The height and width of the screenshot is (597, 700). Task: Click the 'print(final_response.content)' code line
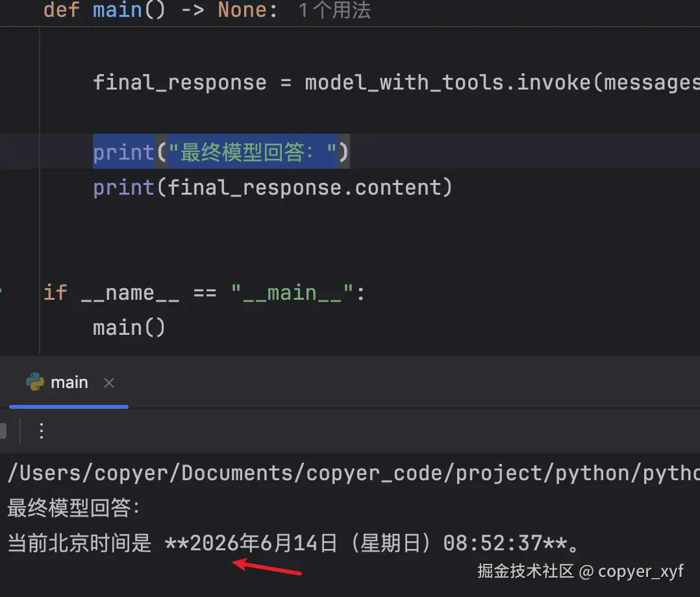[x=273, y=188]
